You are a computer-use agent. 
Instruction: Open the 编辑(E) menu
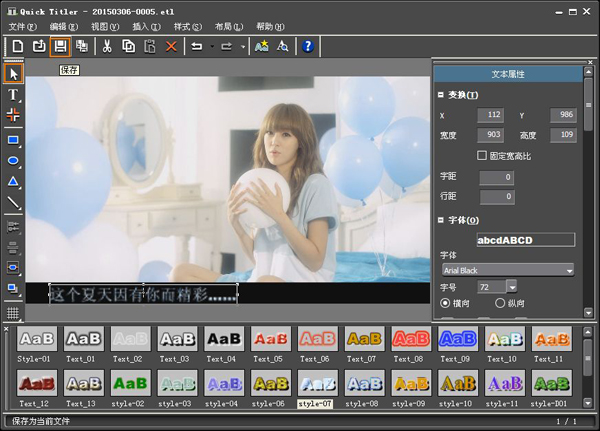click(64, 26)
